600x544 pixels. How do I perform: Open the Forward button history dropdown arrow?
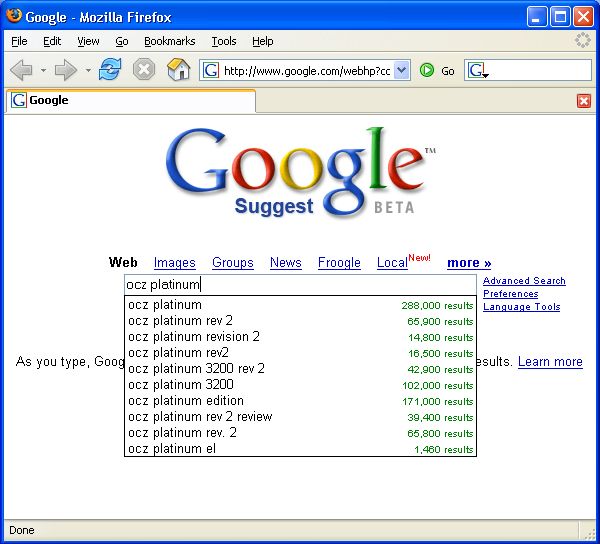(x=88, y=70)
